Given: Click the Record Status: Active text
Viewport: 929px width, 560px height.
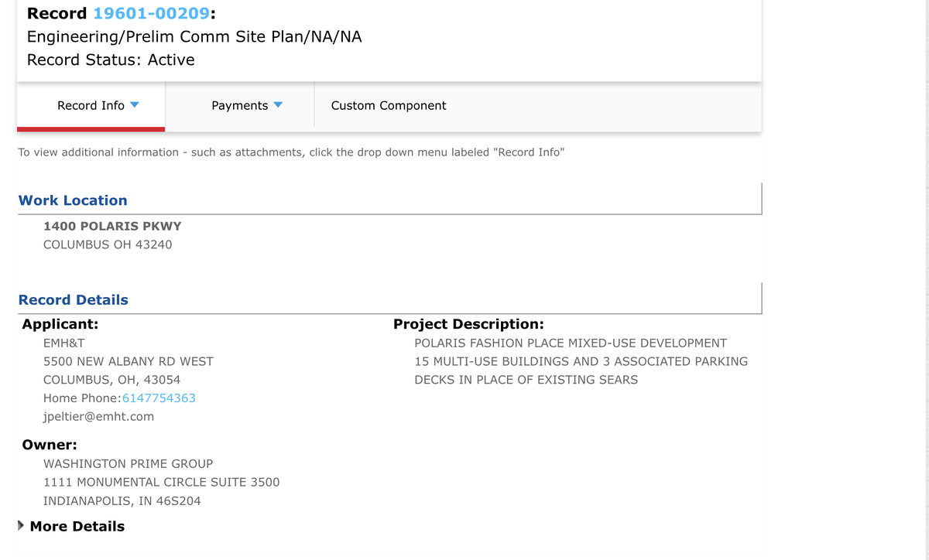Looking at the screenshot, I should pos(111,60).
